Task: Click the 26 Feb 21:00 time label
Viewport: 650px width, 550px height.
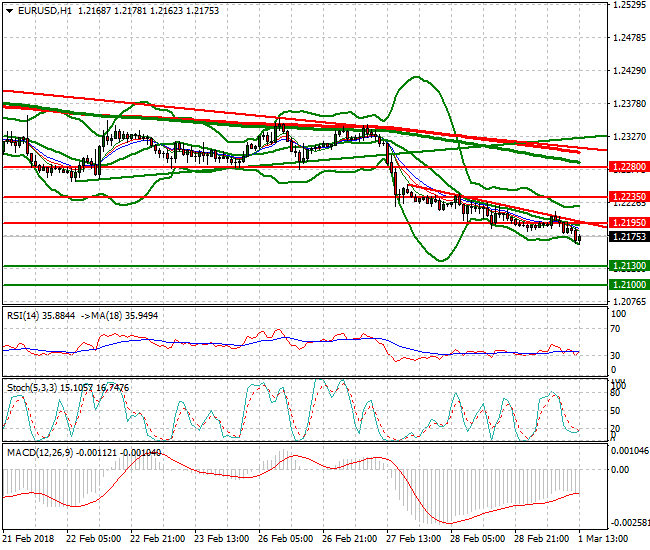Action: [x=349, y=539]
